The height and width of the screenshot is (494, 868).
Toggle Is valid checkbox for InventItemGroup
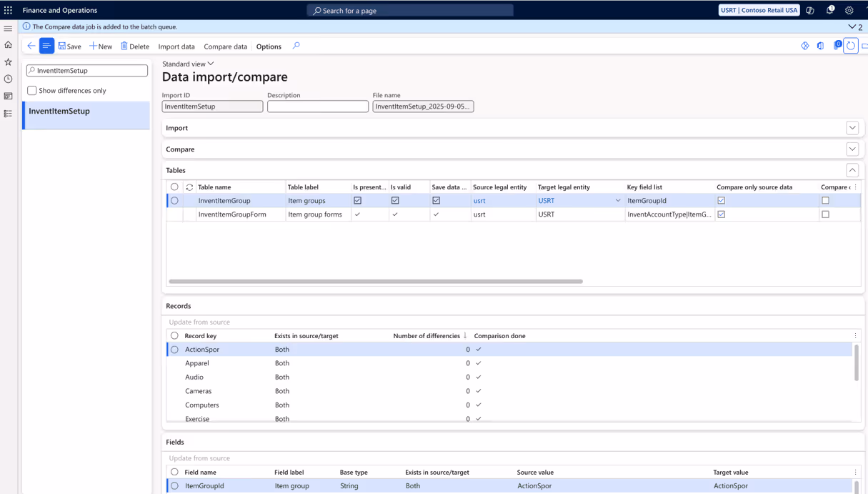pyautogui.click(x=395, y=201)
